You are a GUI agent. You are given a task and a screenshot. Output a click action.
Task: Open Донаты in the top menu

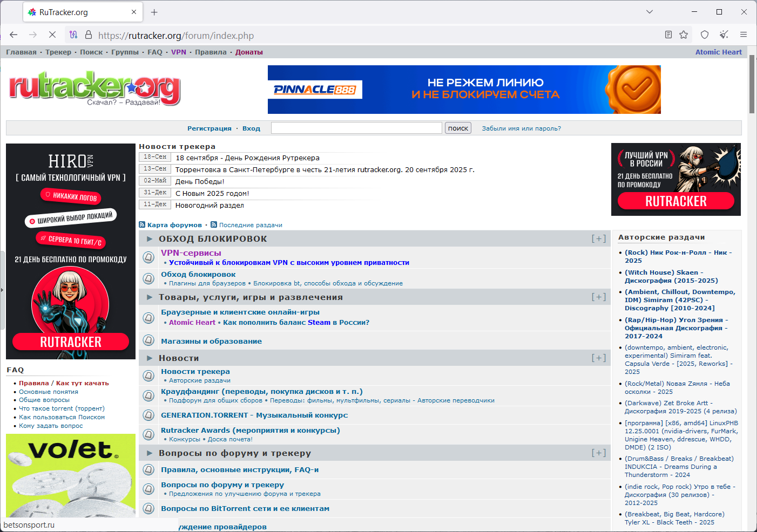[249, 52]
